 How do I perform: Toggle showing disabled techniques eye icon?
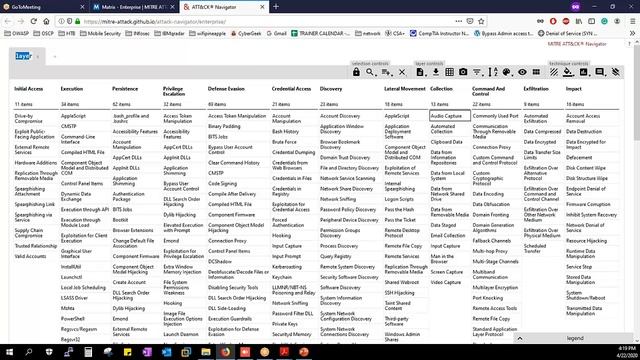coord(522,72)
